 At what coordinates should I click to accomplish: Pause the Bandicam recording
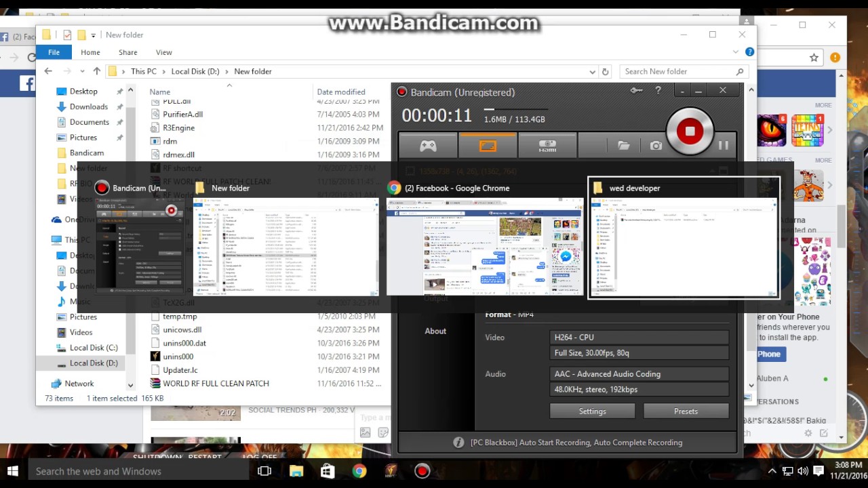pyautogui.click(x=723, y=146)
